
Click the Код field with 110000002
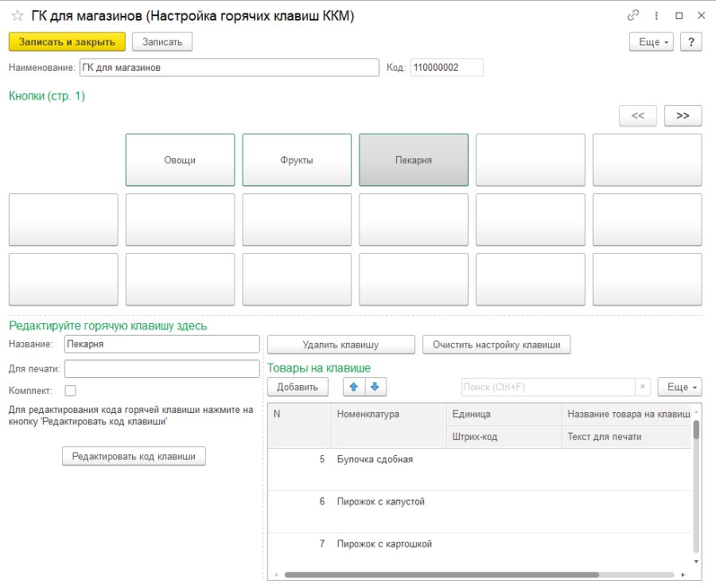click(x=446, y=68)
